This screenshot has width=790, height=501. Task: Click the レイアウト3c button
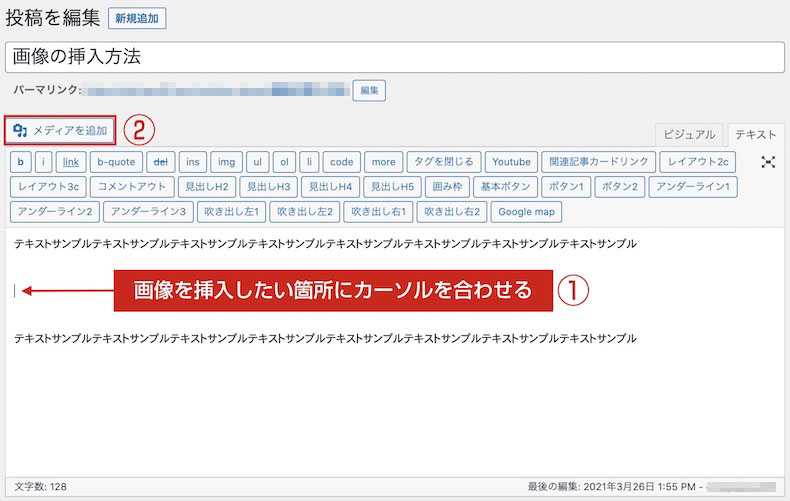point(48,186)
